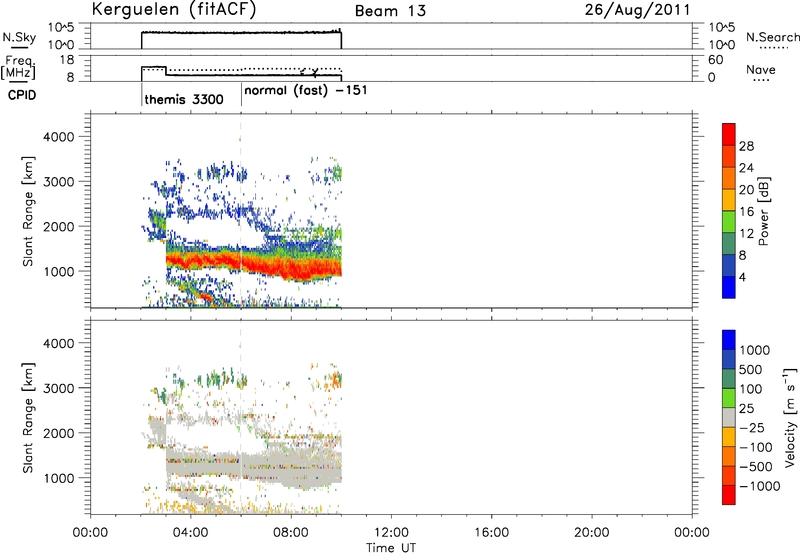Image resolution: width=800 pixels, height=554 pixels.
Task: Click the '16:00' time axis label
Action: 491,533
